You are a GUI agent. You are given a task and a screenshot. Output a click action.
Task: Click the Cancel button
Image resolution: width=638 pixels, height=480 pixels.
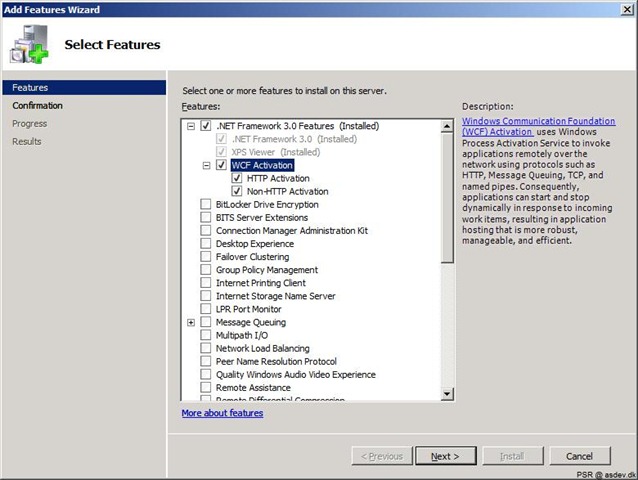point(580,456)
